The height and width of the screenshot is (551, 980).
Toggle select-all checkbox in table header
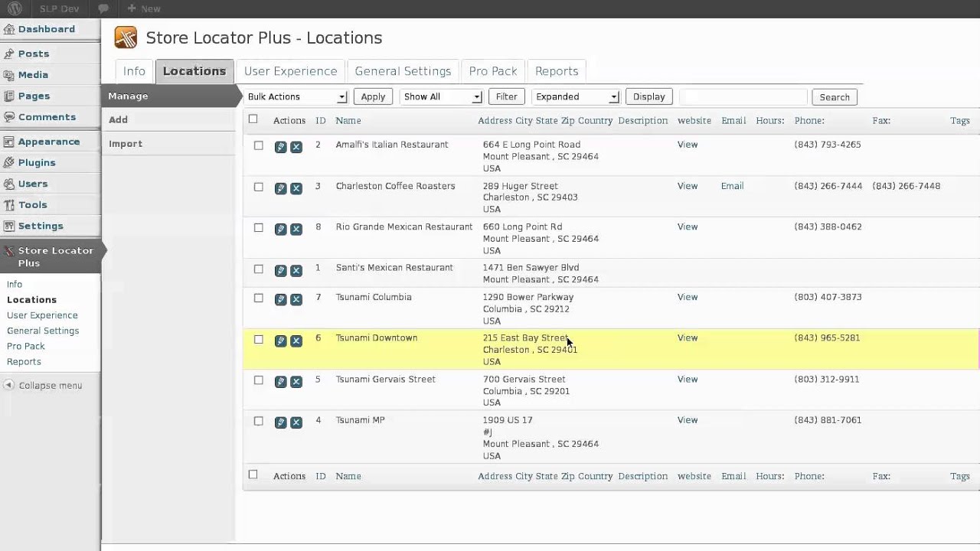[253, 119]
